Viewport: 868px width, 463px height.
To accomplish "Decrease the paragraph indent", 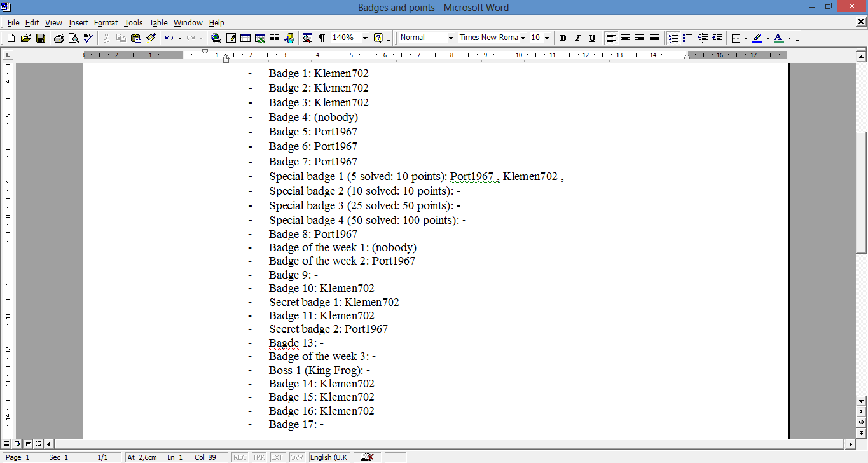I will 703,38.
